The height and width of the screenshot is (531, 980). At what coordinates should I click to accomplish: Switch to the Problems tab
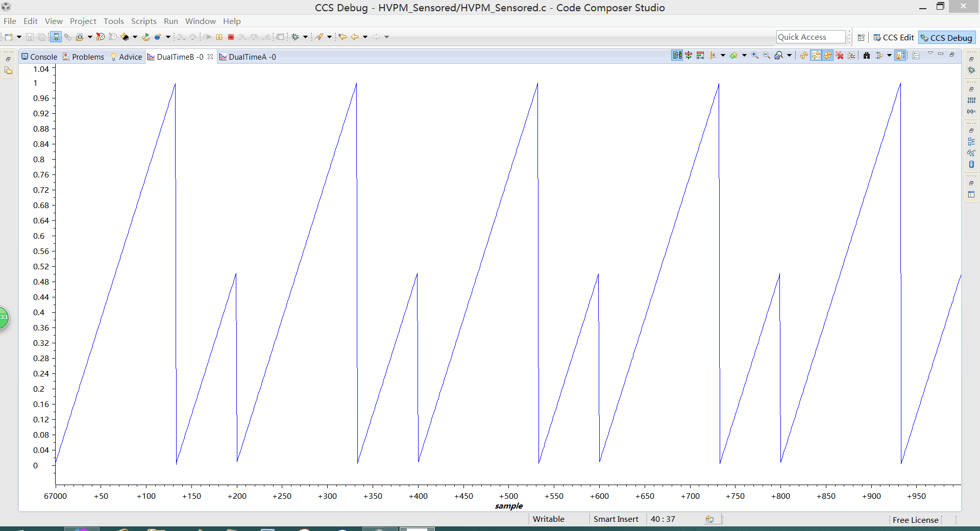point(84,57)
